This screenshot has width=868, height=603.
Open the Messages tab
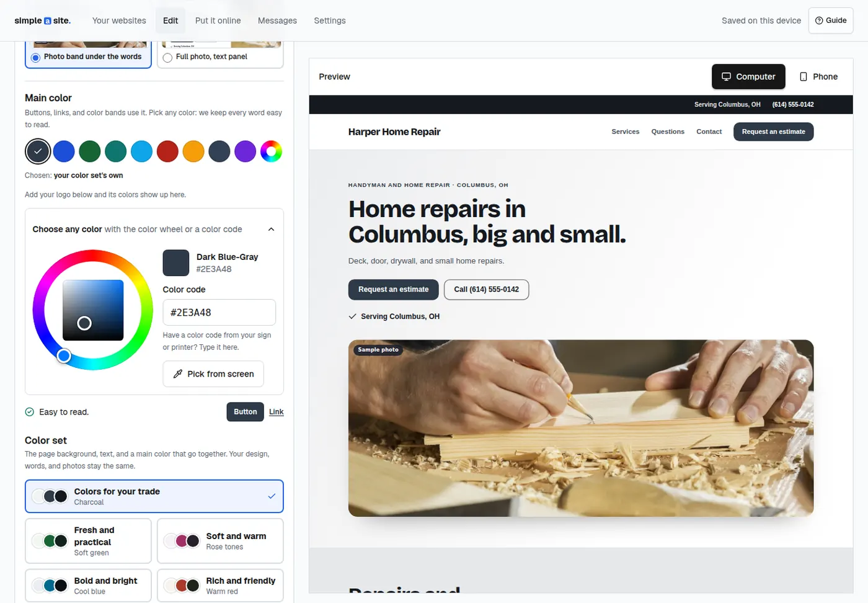(x=277, y=20)
